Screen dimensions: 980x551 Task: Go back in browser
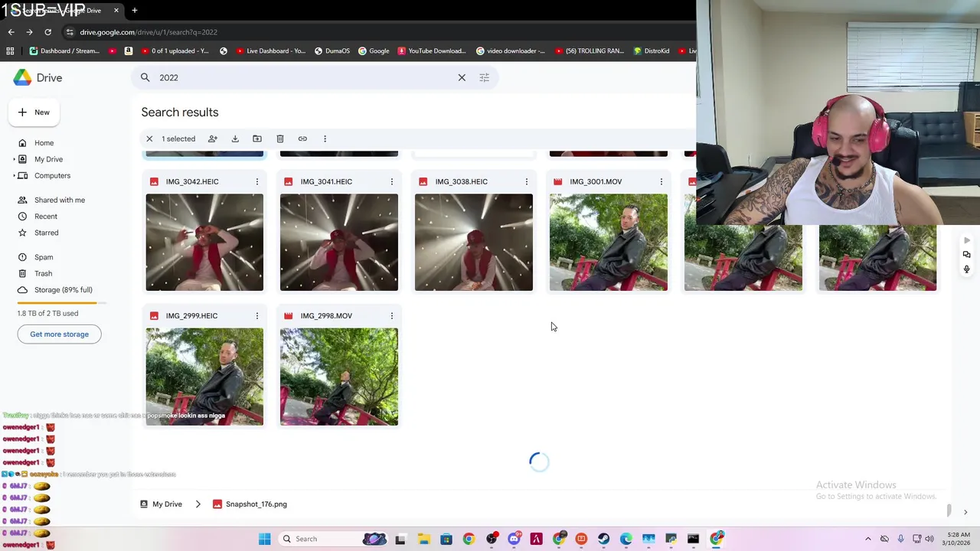pyautogui.click(x=11, y=32)
